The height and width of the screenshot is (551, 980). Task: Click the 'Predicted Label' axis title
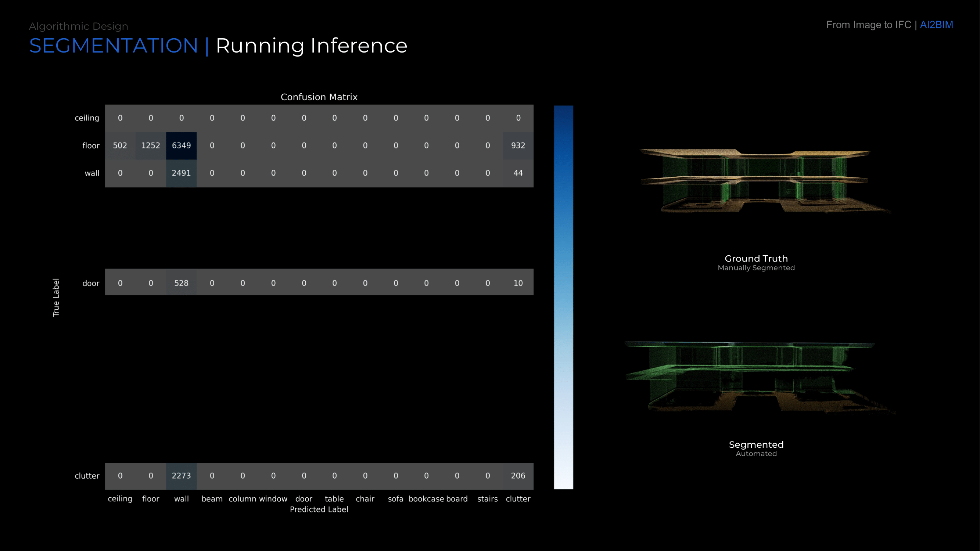[319, 509]
